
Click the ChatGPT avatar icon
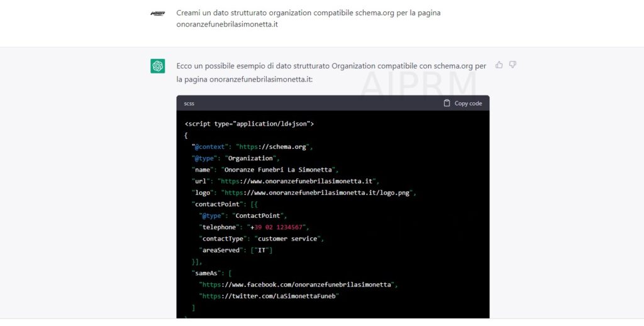[158, 66]
